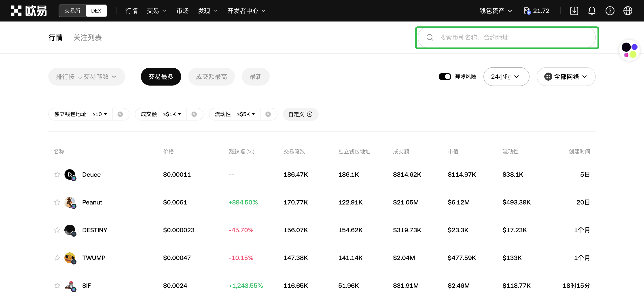Click SIF change +1,243.55%

point(246,286)
